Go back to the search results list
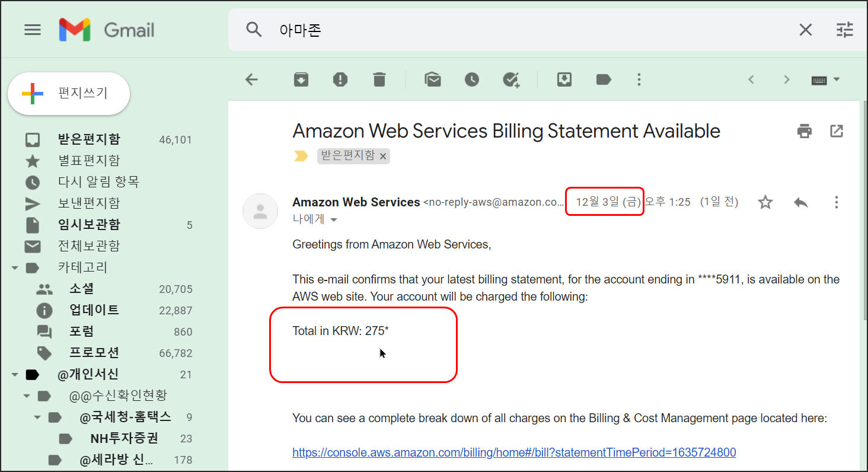The image size is (868, 472). 252,79
